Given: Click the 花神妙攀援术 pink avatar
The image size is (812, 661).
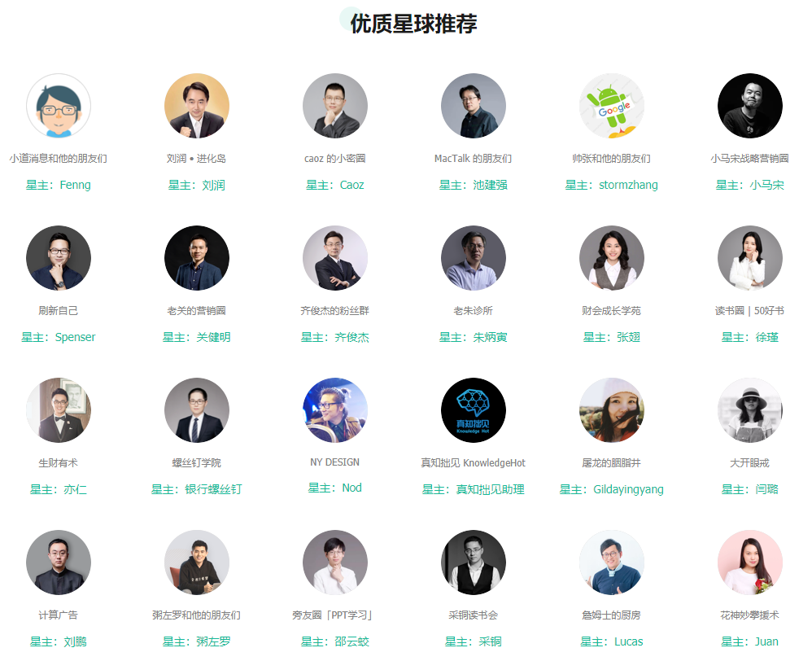Looking at the screenshot, I should pyautogui.click(x=750, y=563).
